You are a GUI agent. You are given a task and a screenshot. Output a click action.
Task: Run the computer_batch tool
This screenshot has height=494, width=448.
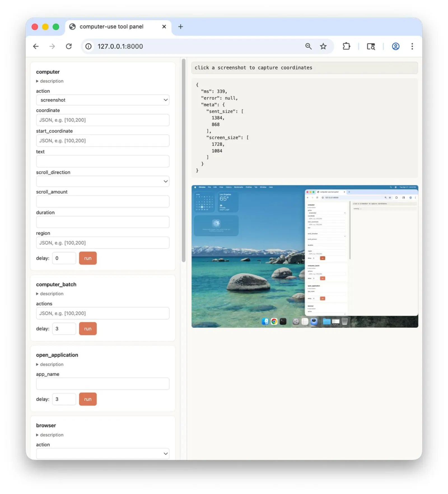pyautogui.click(x=88, y=329)
